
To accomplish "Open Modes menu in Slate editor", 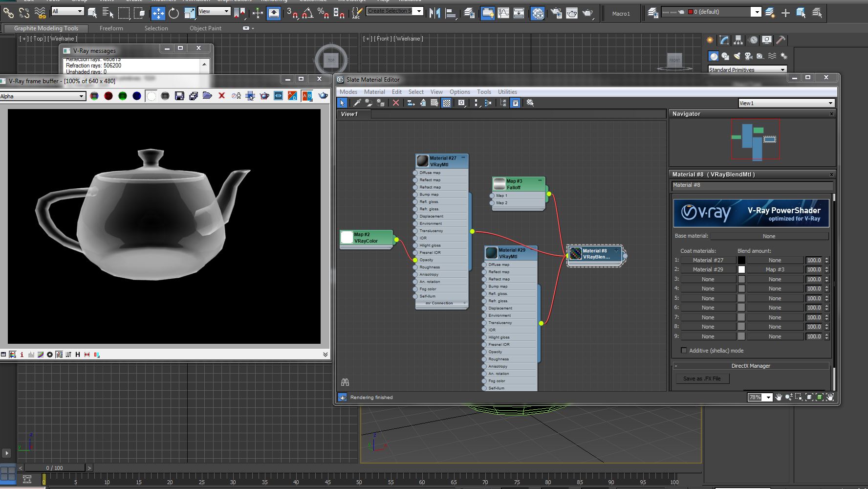I will (348, 92).
